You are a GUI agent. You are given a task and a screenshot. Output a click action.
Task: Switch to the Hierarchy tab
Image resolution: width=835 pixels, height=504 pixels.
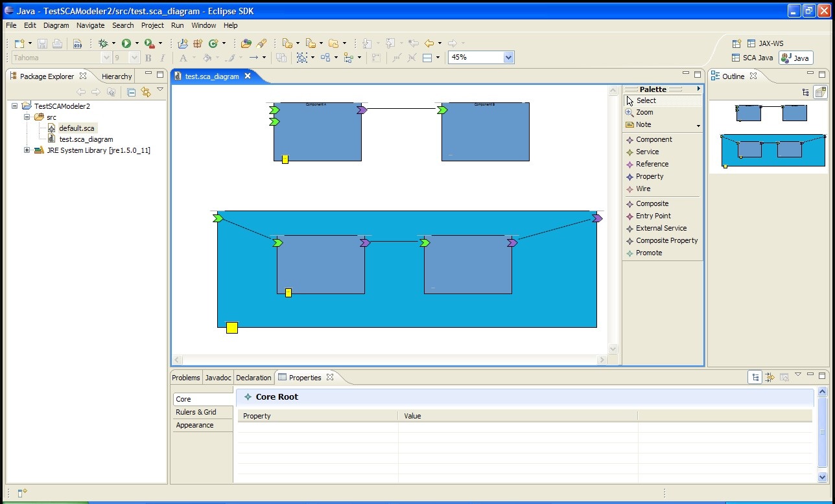coord(117,76)
